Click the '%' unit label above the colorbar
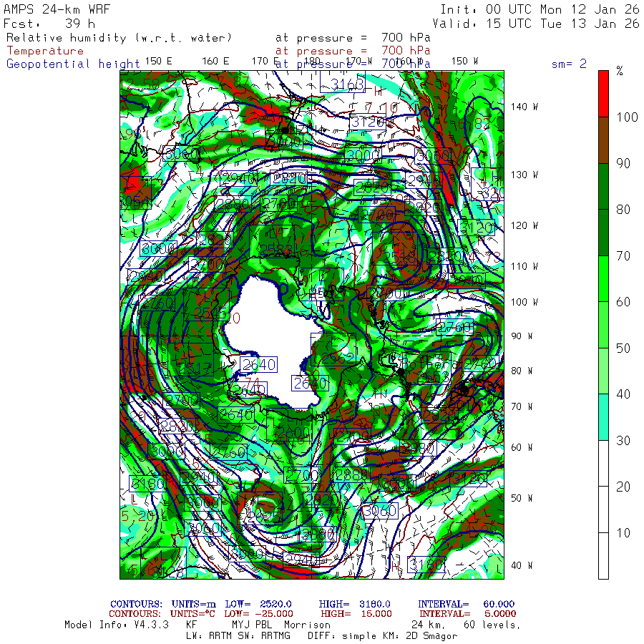This screenshot has height=644, width=644. coord(620,71)
